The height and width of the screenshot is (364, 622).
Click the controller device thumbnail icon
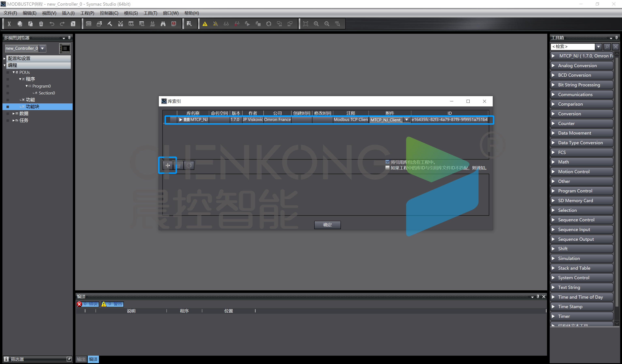coord(65,48)
